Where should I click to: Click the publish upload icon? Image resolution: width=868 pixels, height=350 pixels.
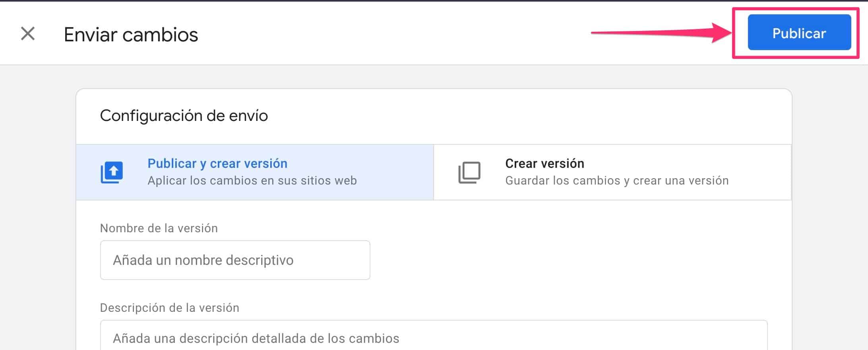112,172
